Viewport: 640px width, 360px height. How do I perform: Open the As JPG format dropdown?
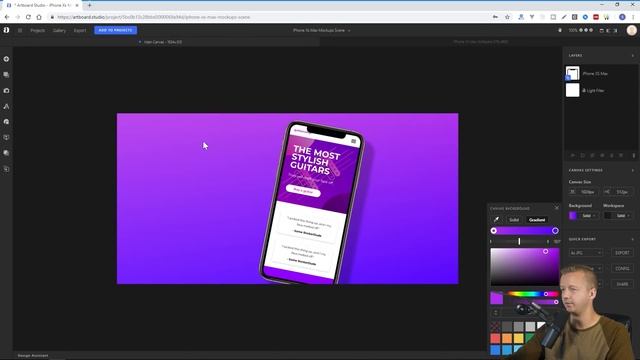(586, 253)
